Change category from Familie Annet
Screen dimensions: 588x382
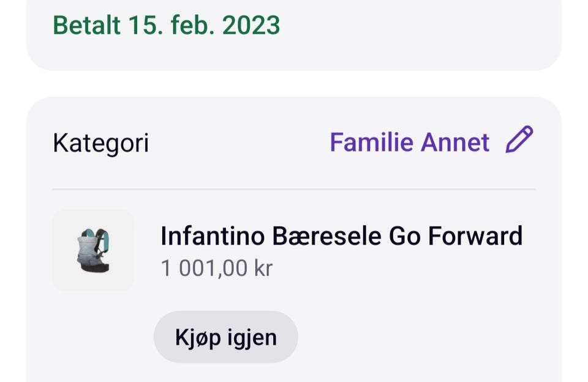coord(409,143)
